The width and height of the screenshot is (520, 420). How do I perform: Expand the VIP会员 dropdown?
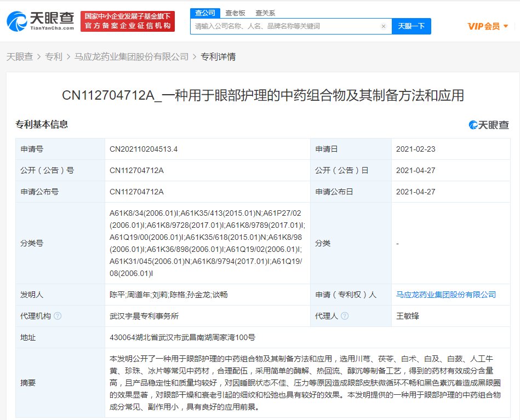click(x=488, y=26)
